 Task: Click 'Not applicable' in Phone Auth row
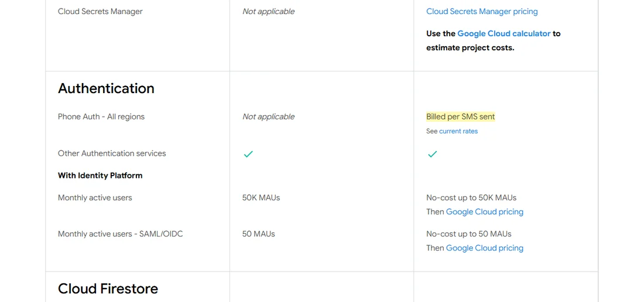tap(269, 116)
